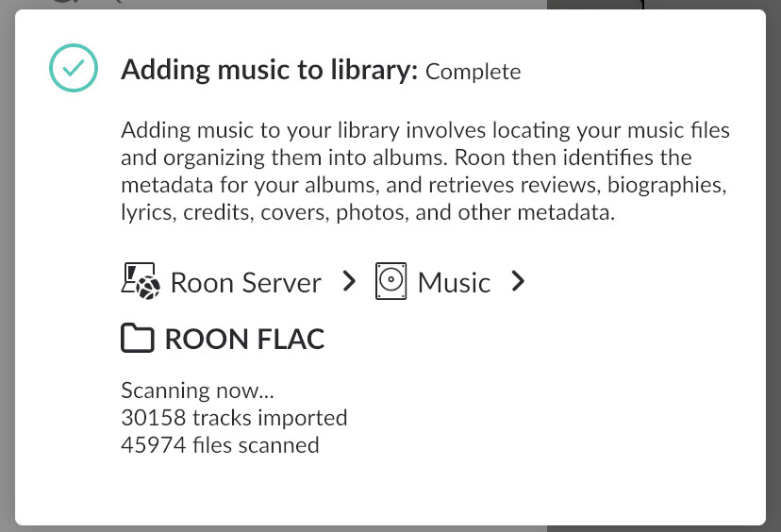Click the Music drive disc icon
781x532 pixels.
coord(390,281)
